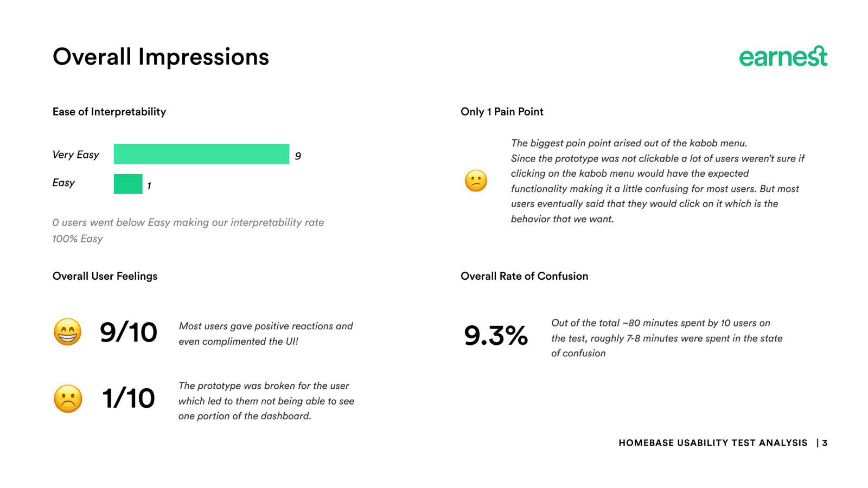Image resolution: width=868 pixels, height=488 pixels.
Task: Click the 9/10 score text
Action: [129, 332]
